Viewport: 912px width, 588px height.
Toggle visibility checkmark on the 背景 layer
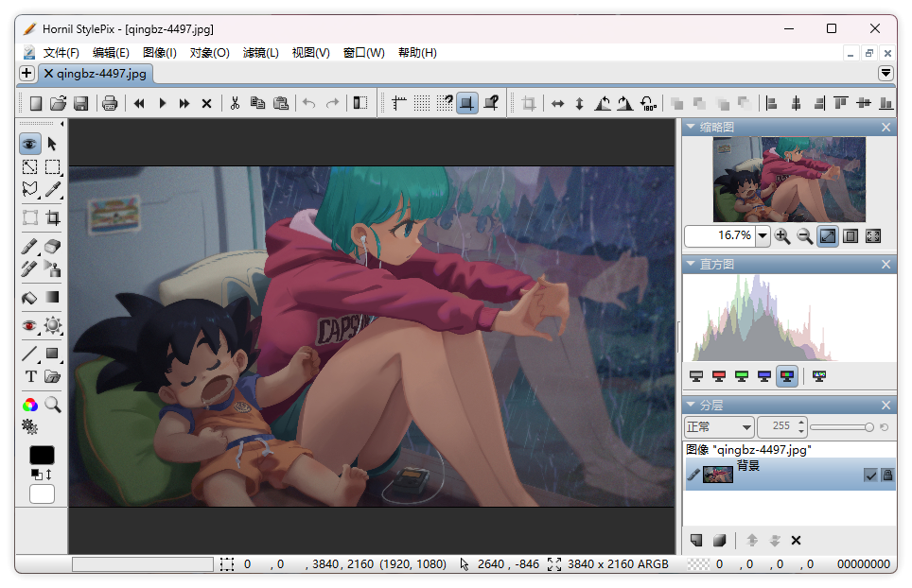click(x=870, y=476)
